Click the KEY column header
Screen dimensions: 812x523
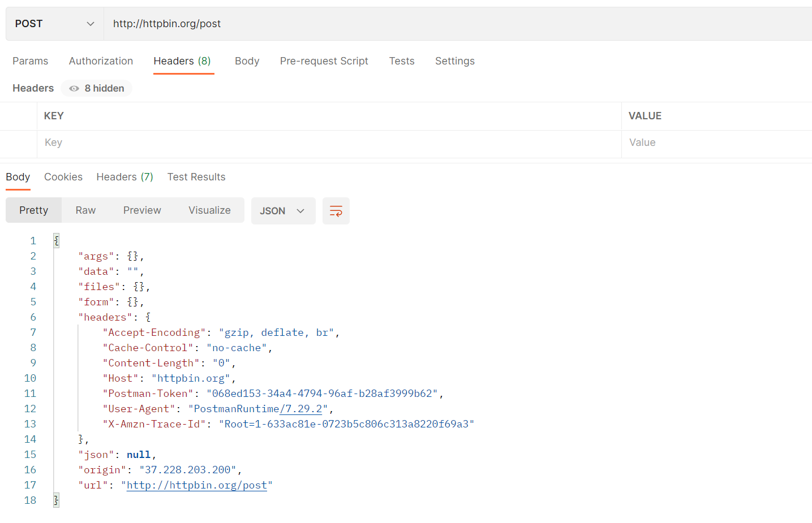click(54, 116)
